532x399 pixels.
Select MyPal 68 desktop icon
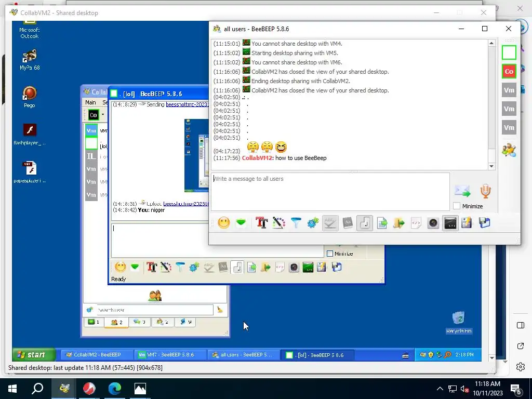(30, 60)
